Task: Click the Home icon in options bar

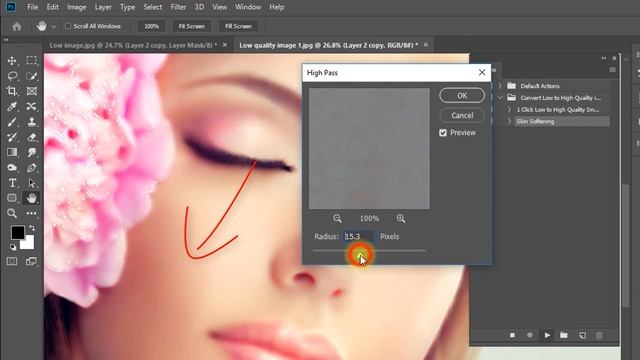Action: coord(17,27)
